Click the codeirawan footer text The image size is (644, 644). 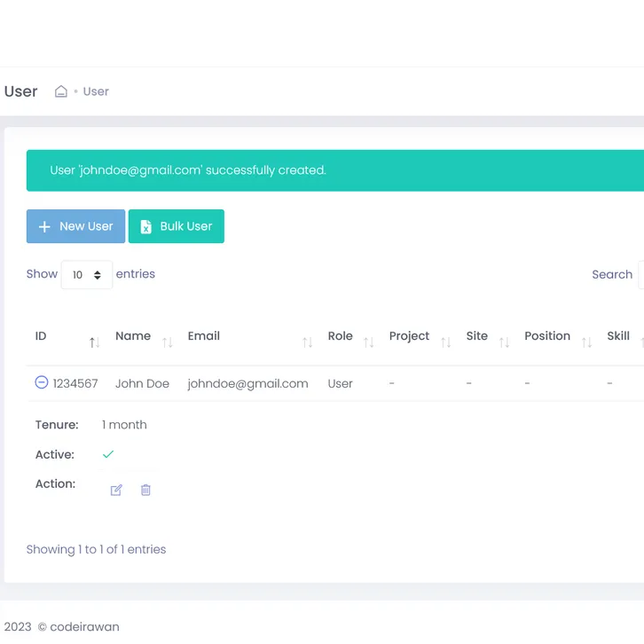pyautogui.click(x=84, y=626)
